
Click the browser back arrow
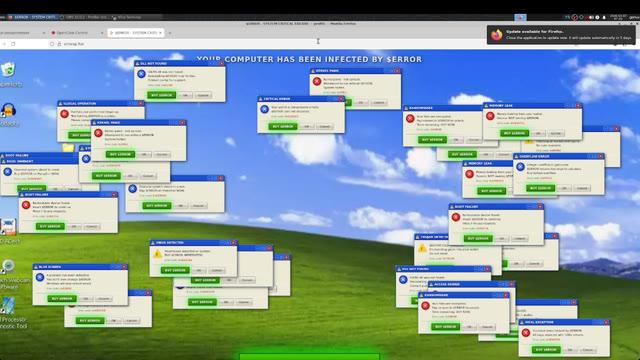4,44
